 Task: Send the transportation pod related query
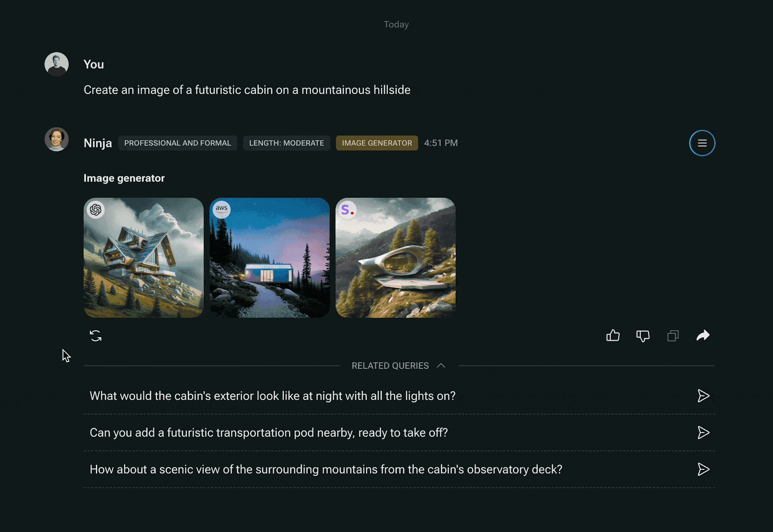703,433
